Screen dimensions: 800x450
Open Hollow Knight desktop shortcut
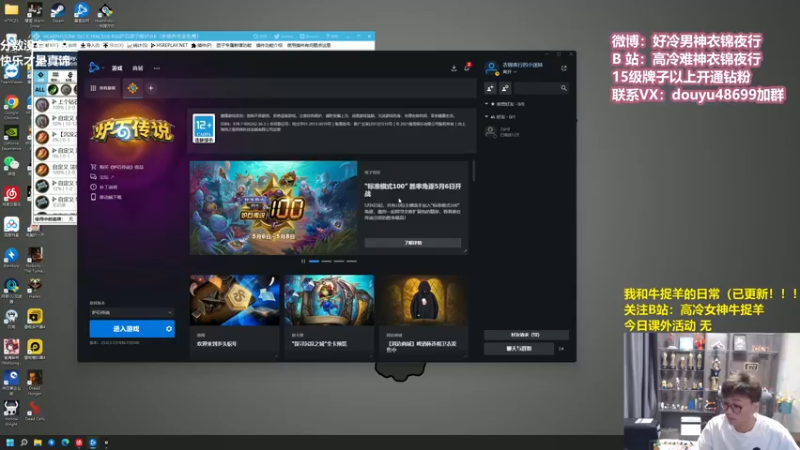pos(11,413)
